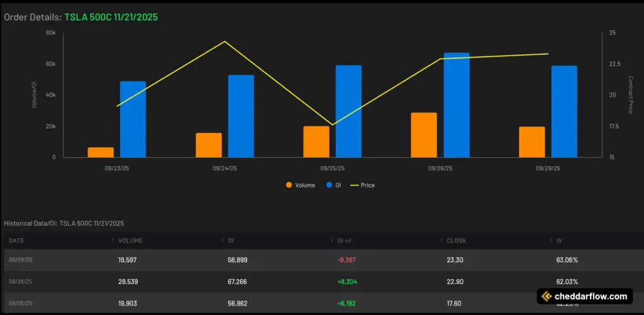The height and width of the screenshot is (315, 644).
Task: Select the close price 22.90
Action: [454, 282]
